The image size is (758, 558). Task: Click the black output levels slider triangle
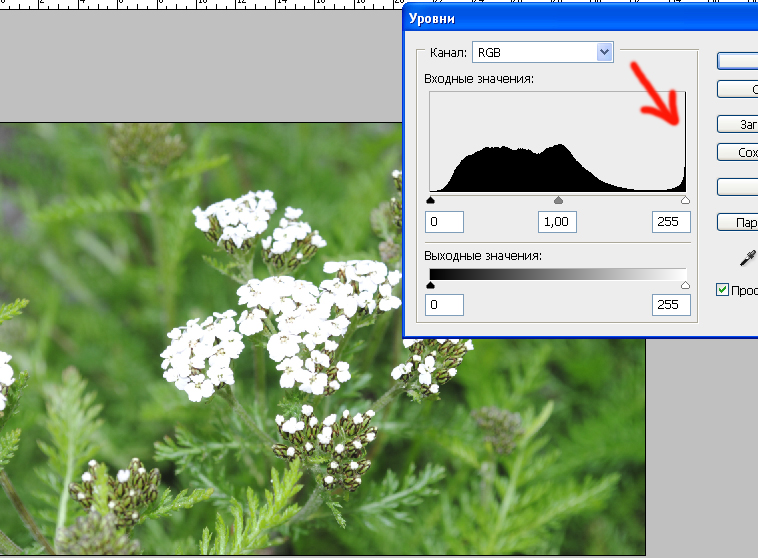coord(430,285)
